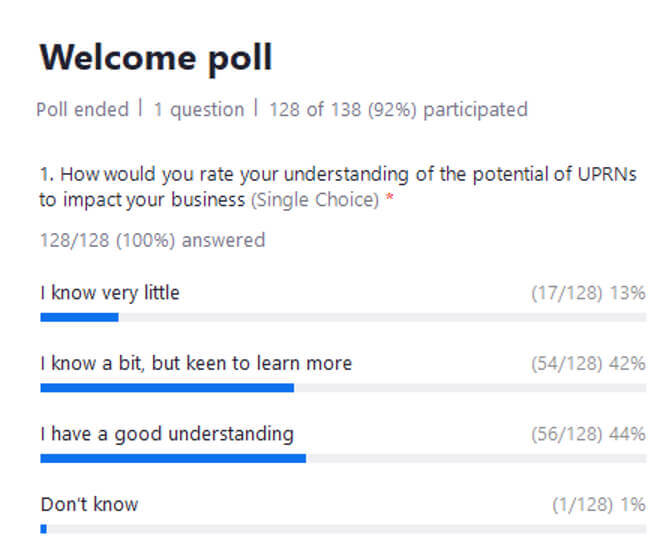Click the '(Single Choice)' label
Screen dimensions: 672x547
(x=315, y=200)
